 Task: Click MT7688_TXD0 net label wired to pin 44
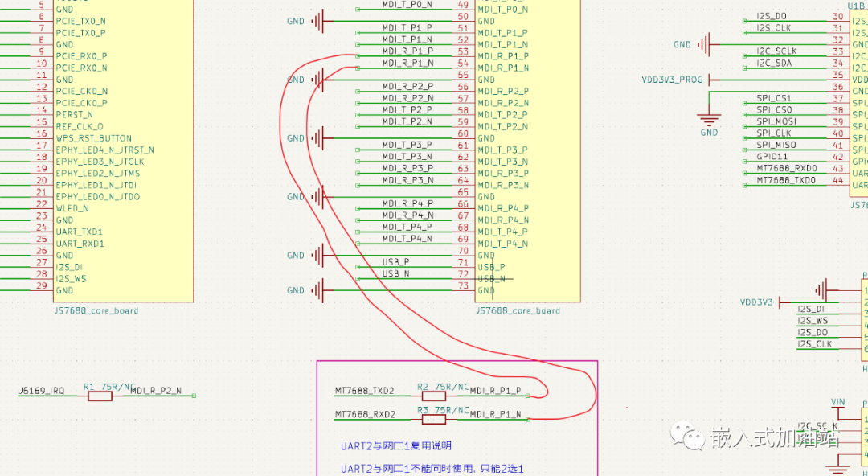[787, 180]
